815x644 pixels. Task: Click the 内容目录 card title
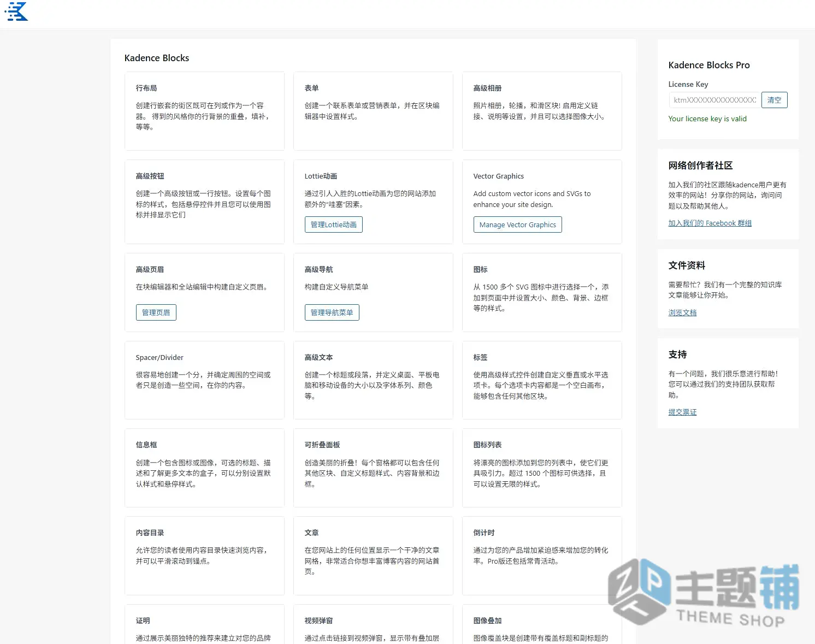pyautogui.click(x=150, y=533)
